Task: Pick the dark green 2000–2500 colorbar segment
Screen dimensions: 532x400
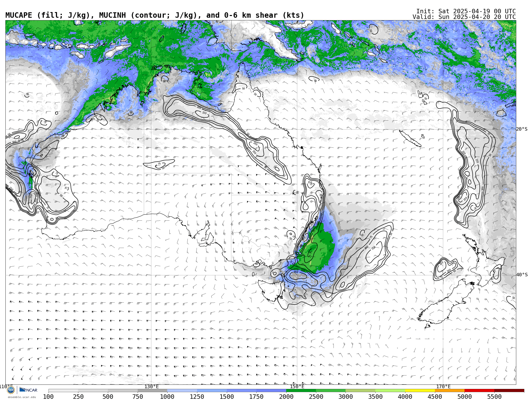Action: pyautogui.click(x=301, y=391)
